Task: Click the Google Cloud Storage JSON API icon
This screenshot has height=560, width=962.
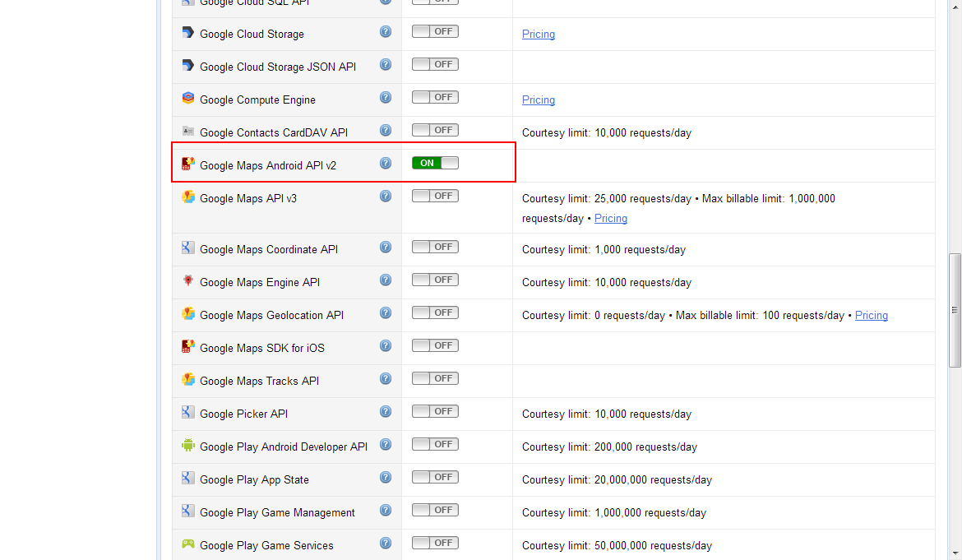Action: tap(187, 65)
